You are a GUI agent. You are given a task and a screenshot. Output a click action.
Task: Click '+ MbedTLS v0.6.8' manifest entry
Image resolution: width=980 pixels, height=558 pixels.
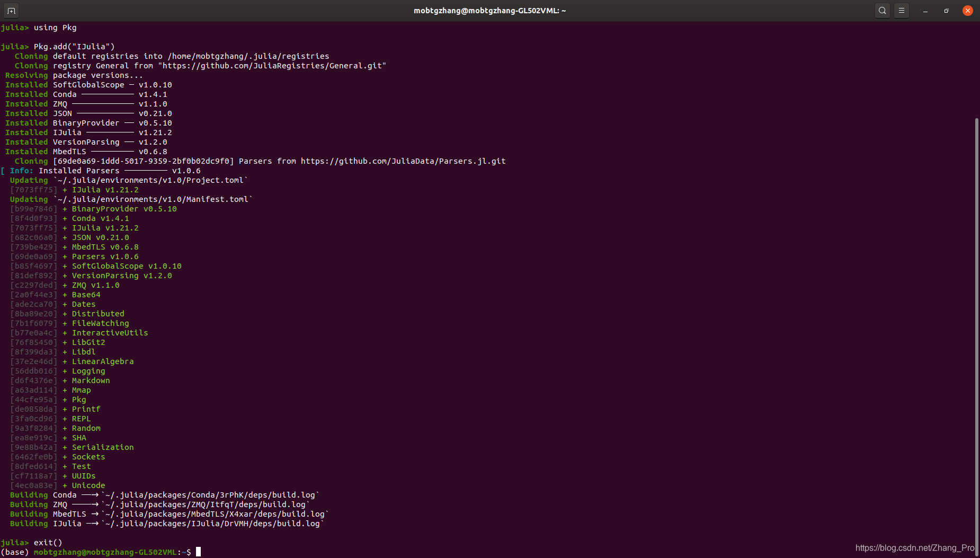tap(101, 247)
